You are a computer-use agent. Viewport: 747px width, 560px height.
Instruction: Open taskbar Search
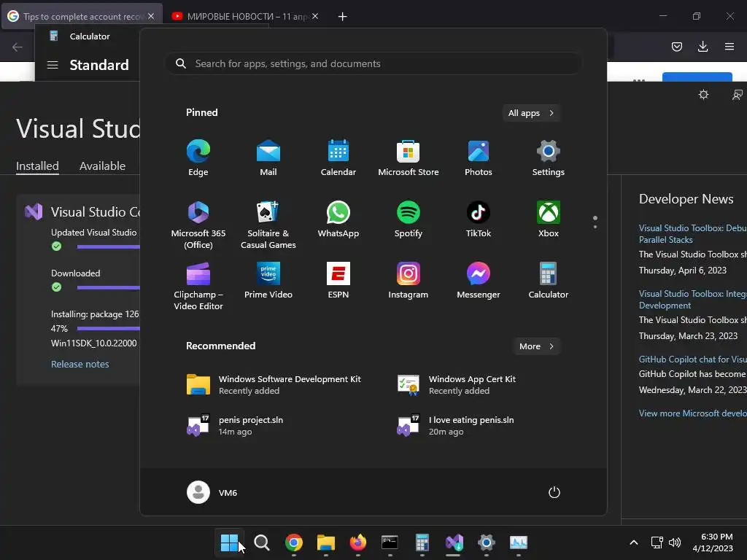(x=262, y=542)
